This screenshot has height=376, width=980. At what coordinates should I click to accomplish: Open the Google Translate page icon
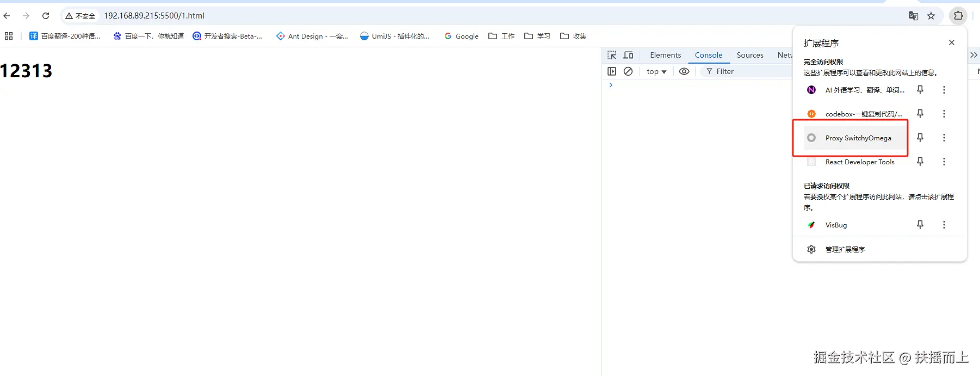coord(914,16)
